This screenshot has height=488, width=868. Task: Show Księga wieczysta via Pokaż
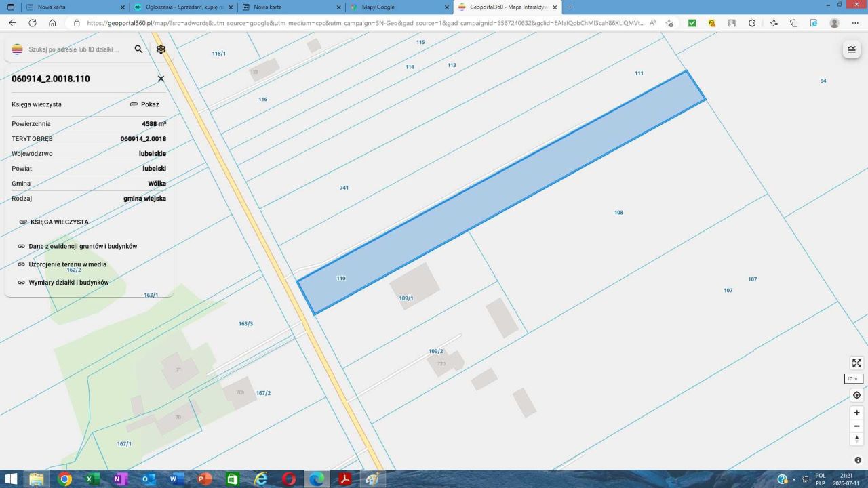click(144, 104)
